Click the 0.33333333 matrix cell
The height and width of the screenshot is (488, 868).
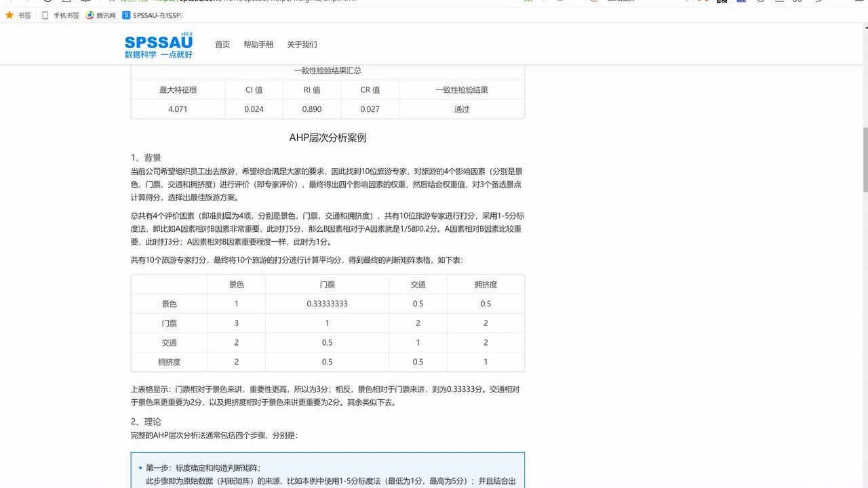click(327, 304)
